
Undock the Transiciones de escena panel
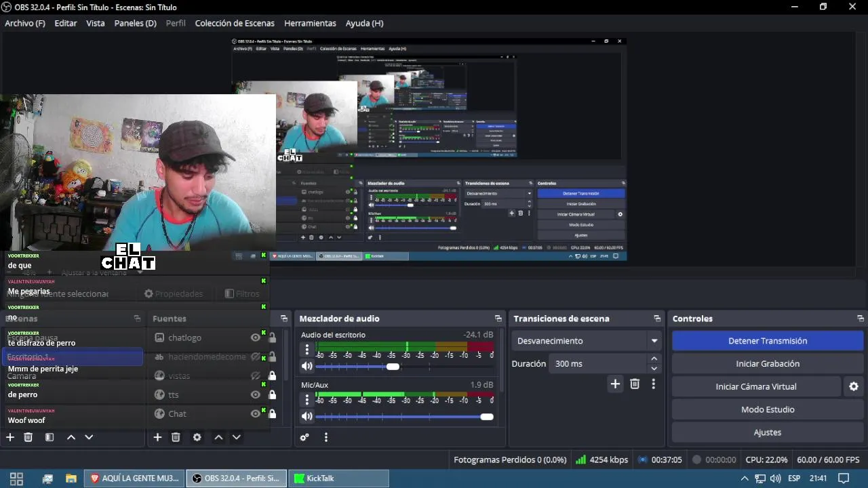click(657, 319)
